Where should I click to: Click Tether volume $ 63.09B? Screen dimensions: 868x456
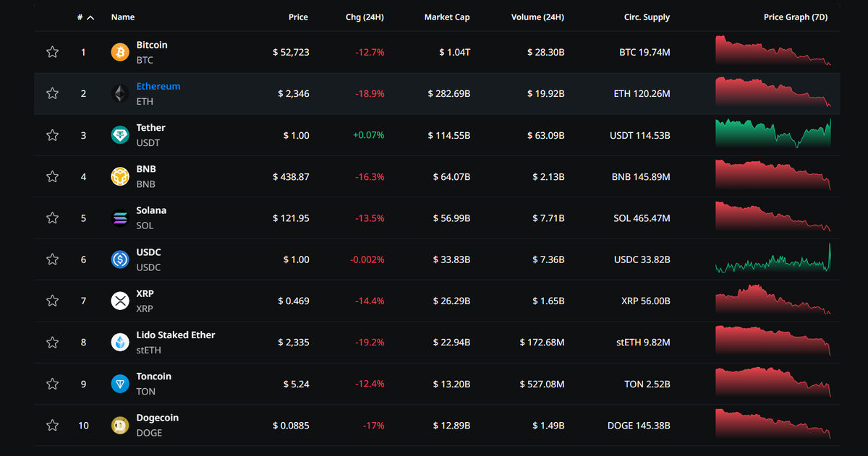(545, 135)
